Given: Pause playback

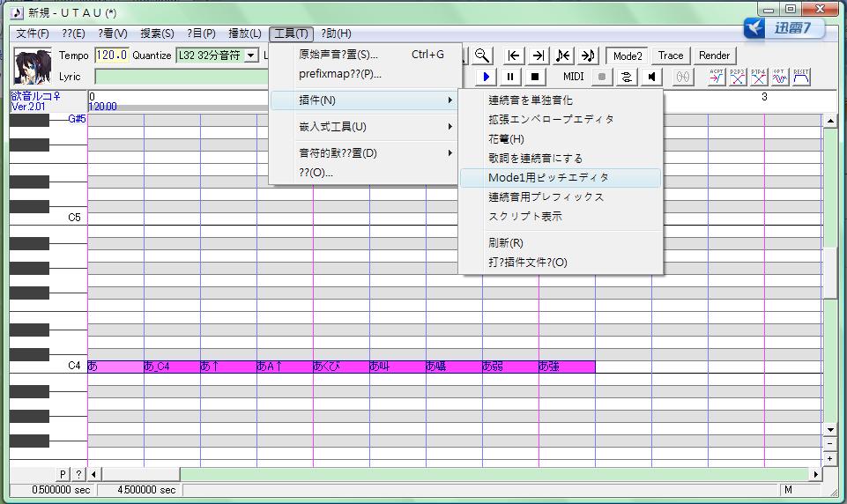Looking at the screenshot, I should tap(510, 77).
